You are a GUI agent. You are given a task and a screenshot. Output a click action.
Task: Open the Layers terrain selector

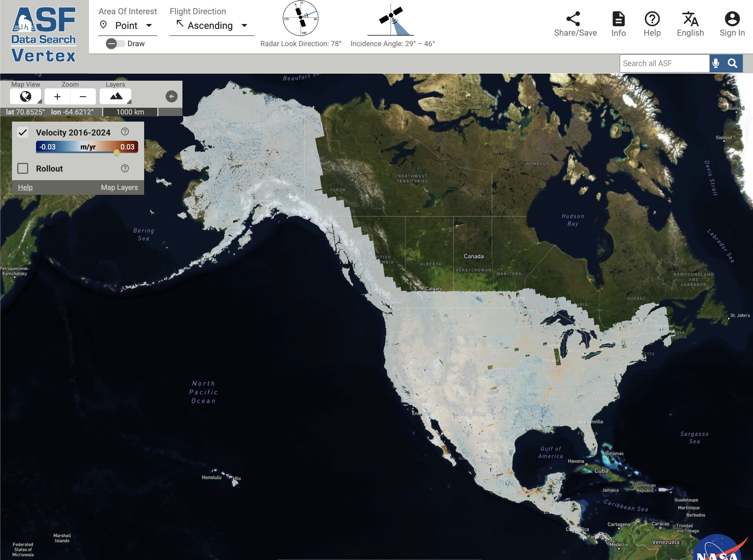tap(116, 96)
